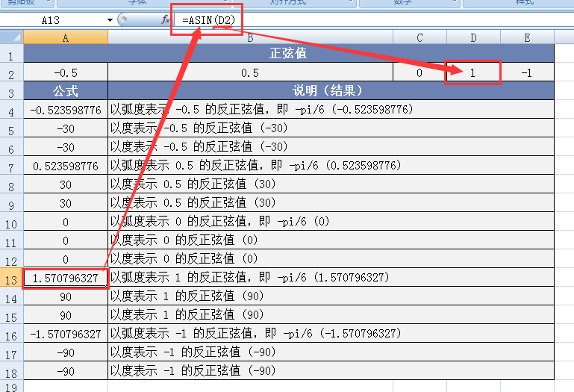Click row 16 description with -1.570796327
574x392 pixels.
pos(331,334)
